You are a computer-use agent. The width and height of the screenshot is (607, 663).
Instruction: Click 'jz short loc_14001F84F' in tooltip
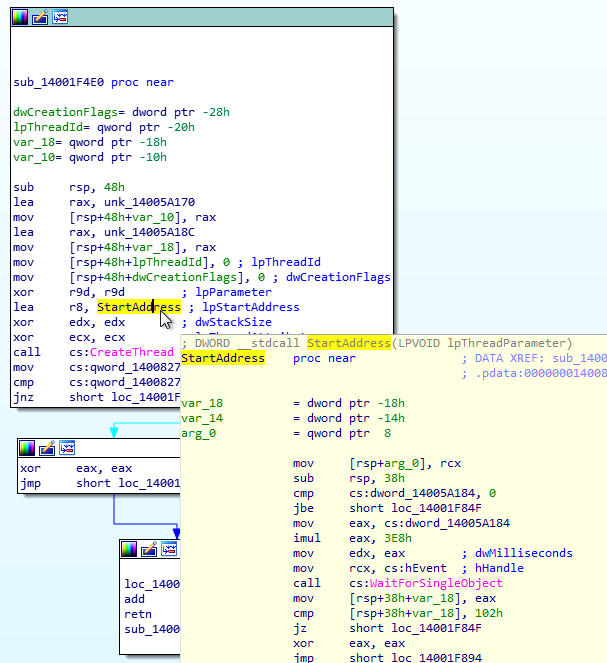(x=387, y=628)
